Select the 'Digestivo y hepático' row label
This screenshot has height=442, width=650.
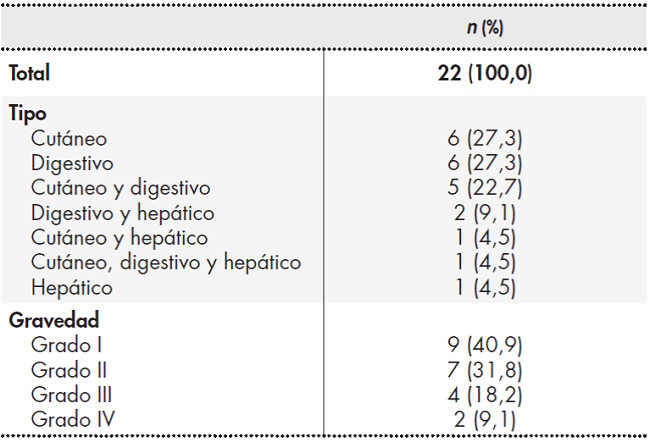tap(123, 213)
